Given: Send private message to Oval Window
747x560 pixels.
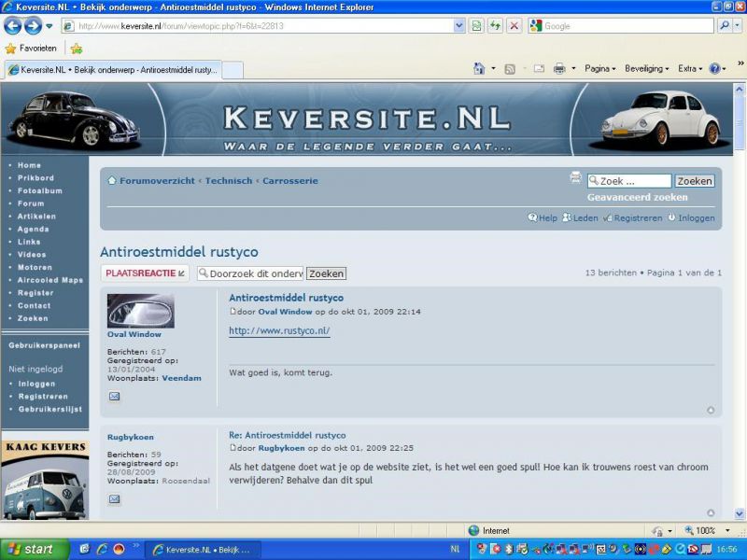Looking at the screenshot, I should click(114, 396).
